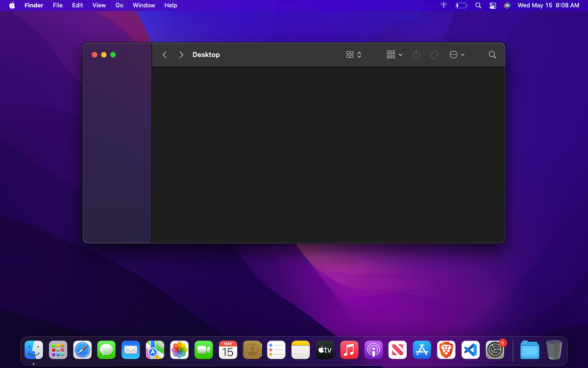The width and height of the screenshot is (588, 368).
Task: Launch the Brave browser from the Dock
Action: tap(446, 350)
